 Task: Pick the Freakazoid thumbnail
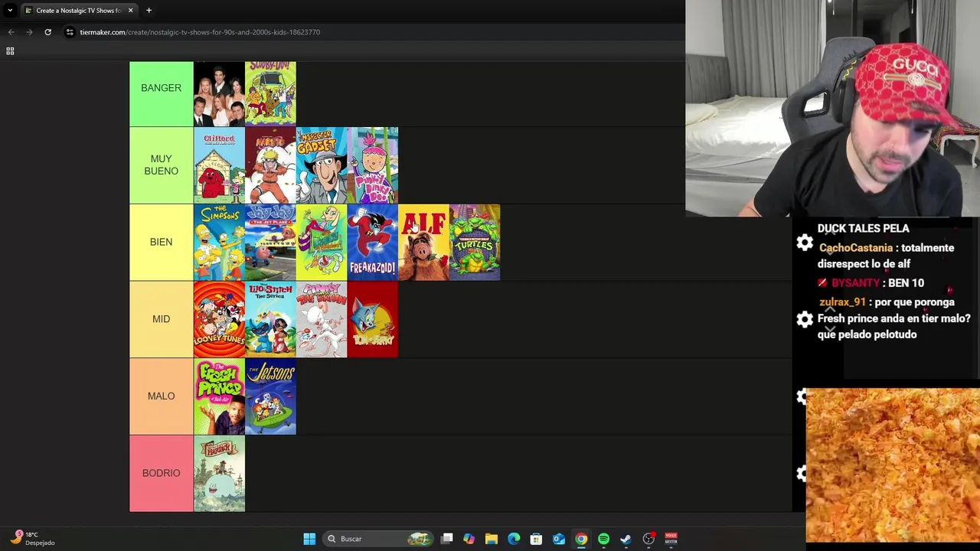373,243
